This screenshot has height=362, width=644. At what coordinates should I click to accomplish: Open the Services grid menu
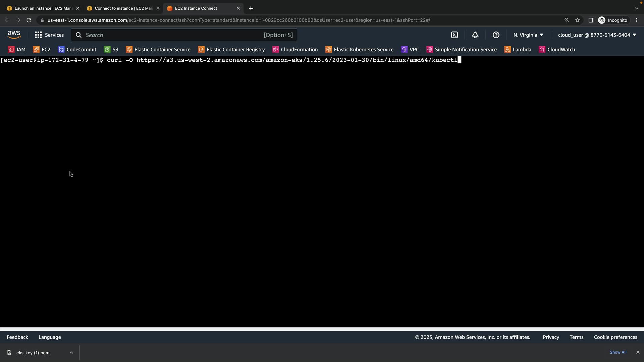49,35
